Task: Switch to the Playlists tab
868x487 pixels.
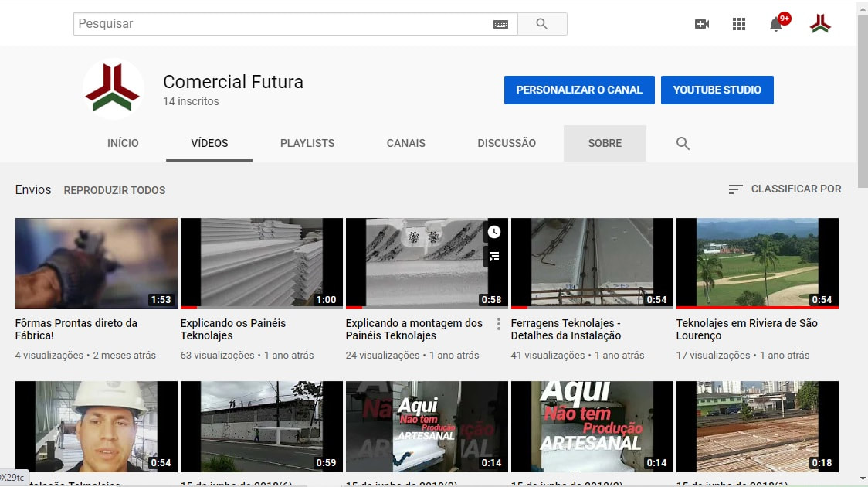Action: click(307, 143)
